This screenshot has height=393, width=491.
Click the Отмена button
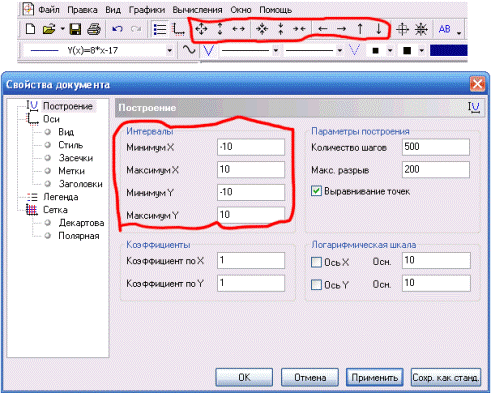pyautogui.click(x=310, y=377)
